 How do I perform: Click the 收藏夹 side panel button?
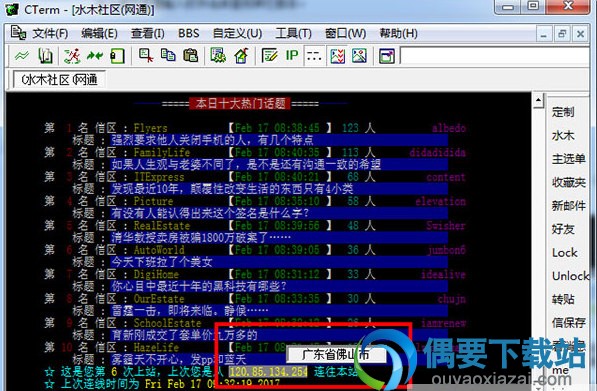[568, 182]
